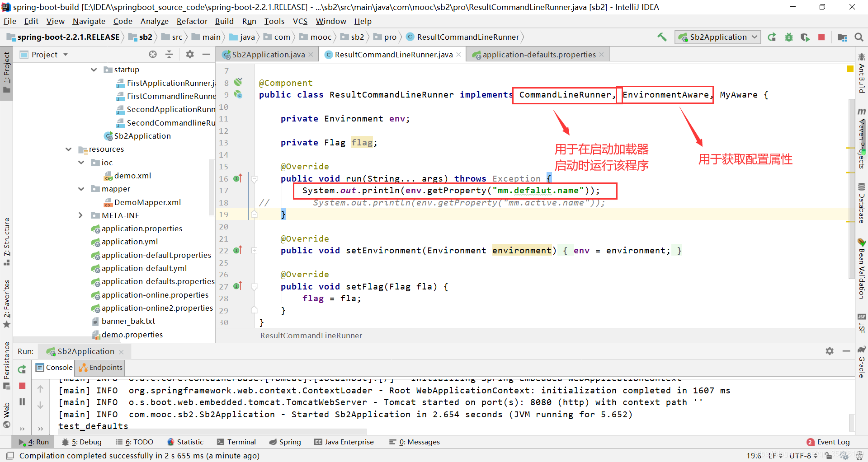The image size is (868, 462).
Task: Rerun application in Run panel
Action: 22,369
